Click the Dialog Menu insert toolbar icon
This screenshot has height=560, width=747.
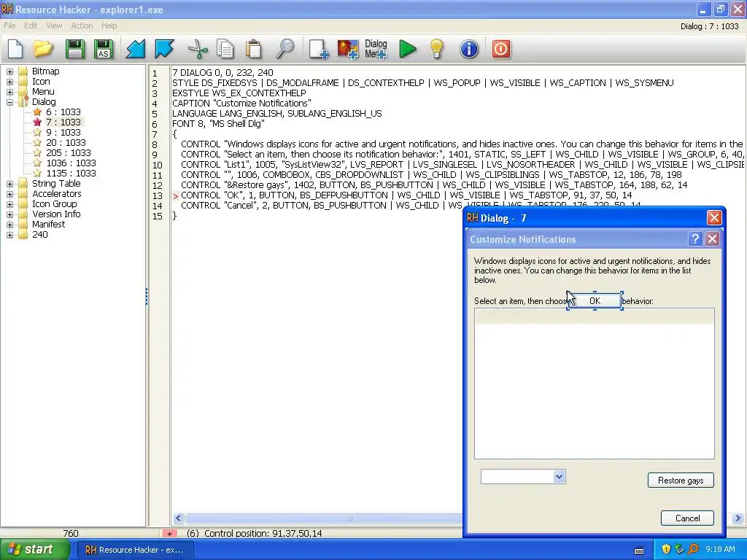(376, 49)
